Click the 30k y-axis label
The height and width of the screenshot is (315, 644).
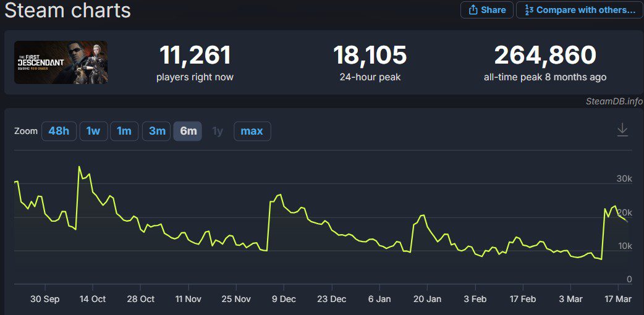click(624, 178)
